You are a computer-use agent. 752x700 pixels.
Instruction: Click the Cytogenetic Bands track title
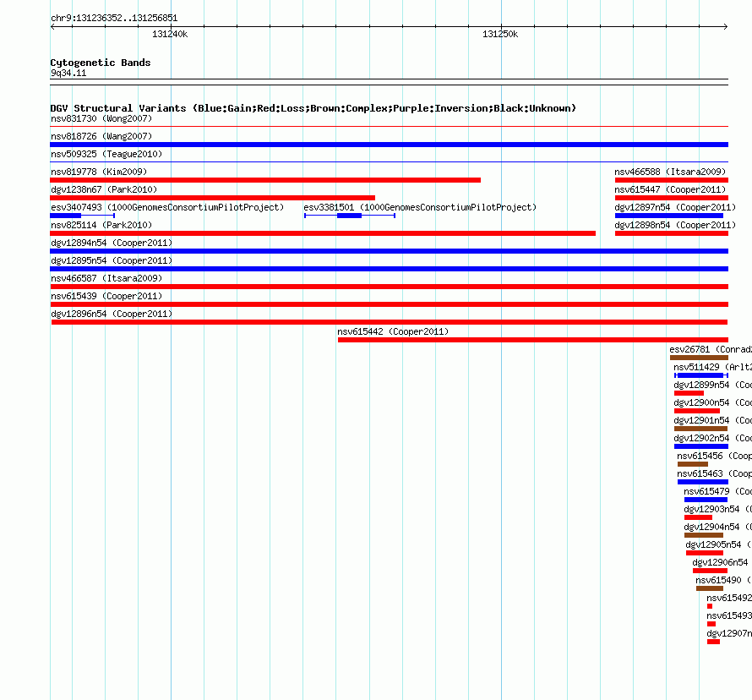[101, 63]
